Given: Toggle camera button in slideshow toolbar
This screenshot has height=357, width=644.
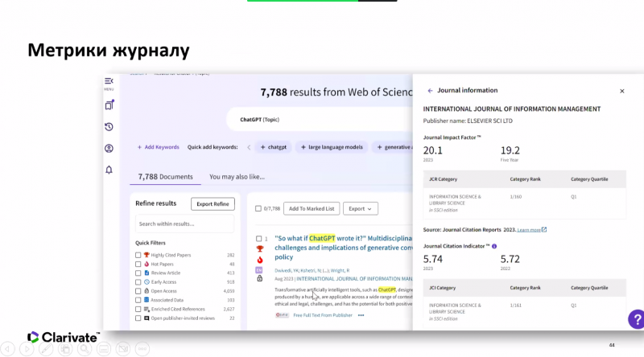Looking at the screenshot, I should pos(123,349).
